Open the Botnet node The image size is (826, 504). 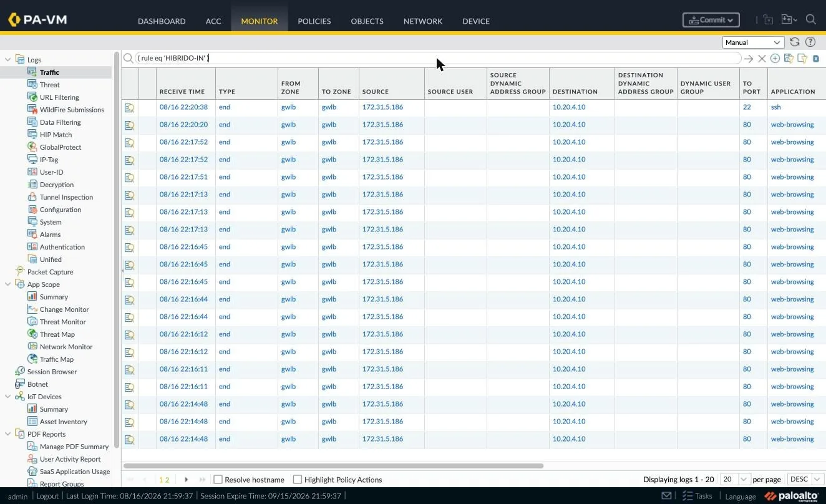37,384
